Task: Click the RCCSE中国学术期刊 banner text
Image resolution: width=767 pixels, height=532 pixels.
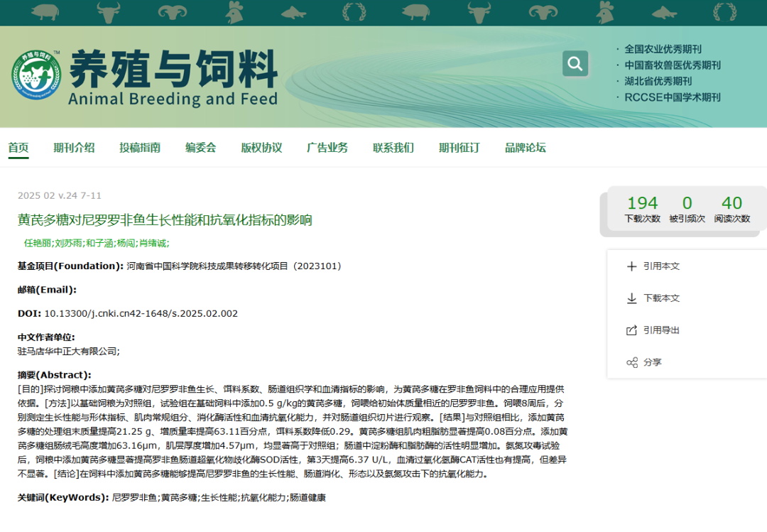Action: click(673, 97)
